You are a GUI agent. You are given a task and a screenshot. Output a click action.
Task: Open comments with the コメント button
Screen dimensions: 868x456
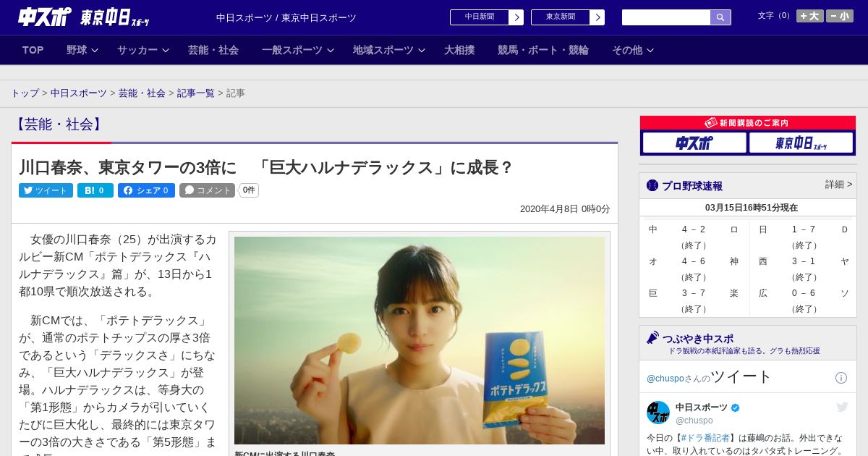point(207,190)
